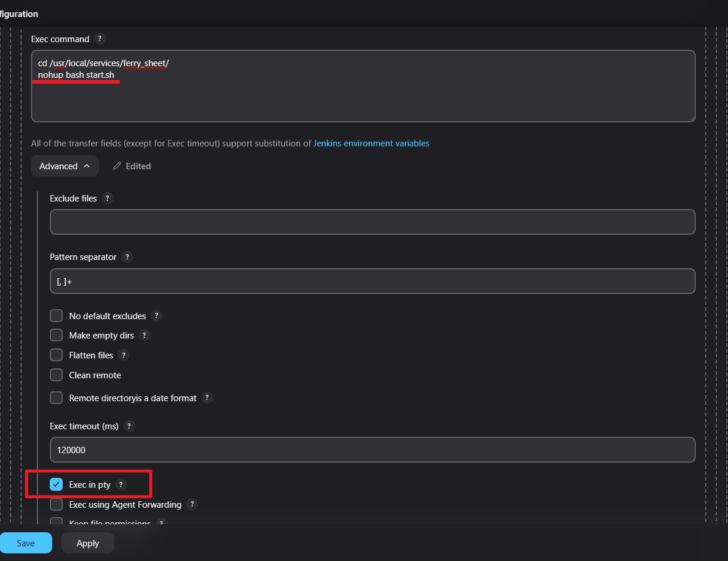Show help for No default excludes
The height and width of the screenshot is (561, 728).
(156, 316)
